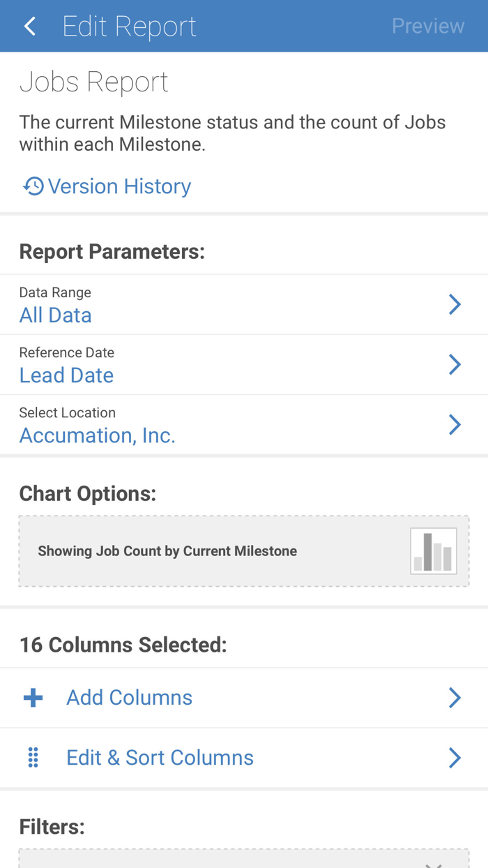Tap the Jobs Report title text
The image size is (488, 868).
[x=93, y=82]
